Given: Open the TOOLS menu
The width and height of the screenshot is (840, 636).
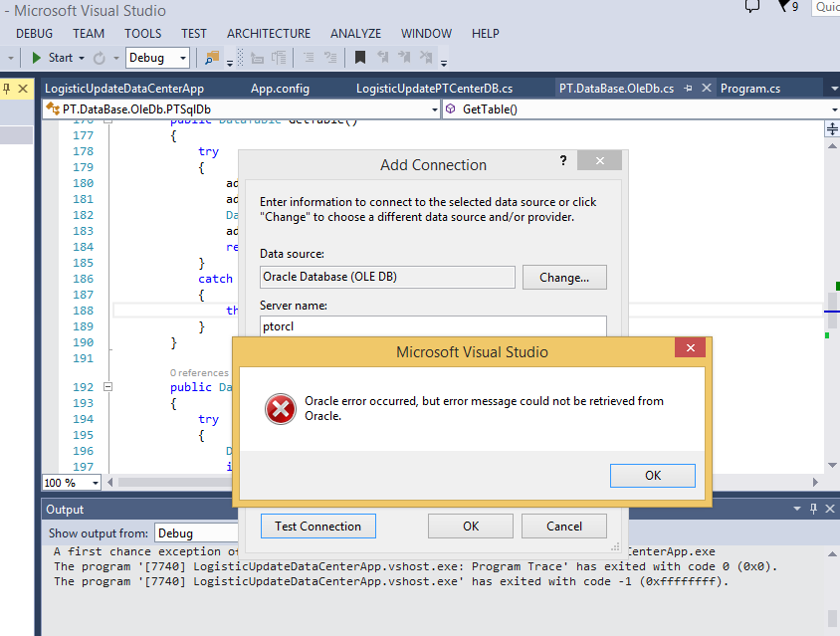Looking at the screenshot, I should [x=143, y=33].
